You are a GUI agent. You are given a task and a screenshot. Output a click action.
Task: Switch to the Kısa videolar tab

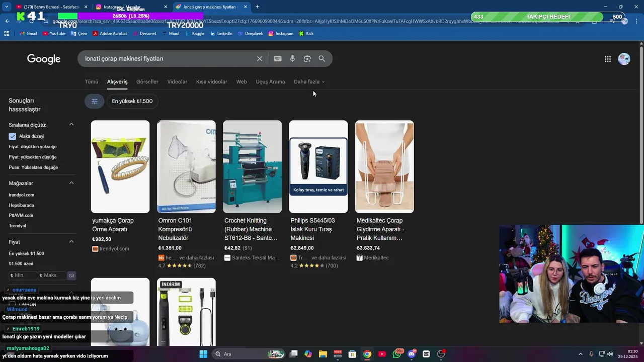pos(212,82)
